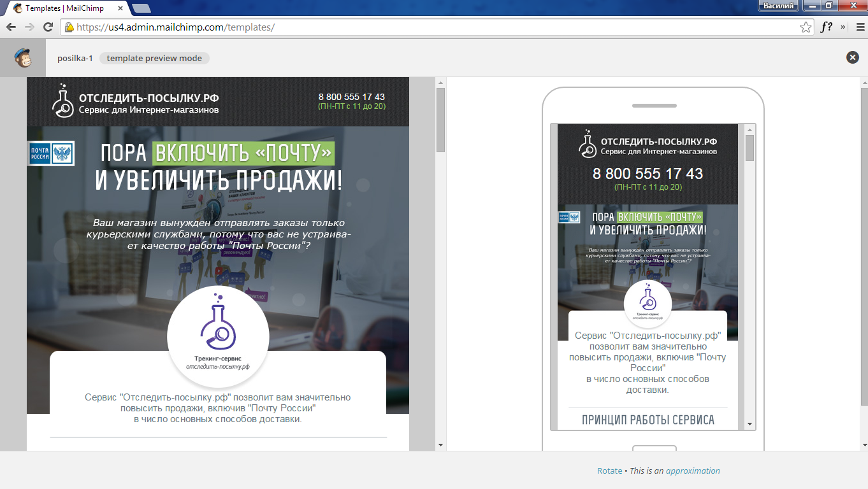Click the f? extension icon
Image resolution: width=868 pixels, height=489 pixels.
pos(827,27)
